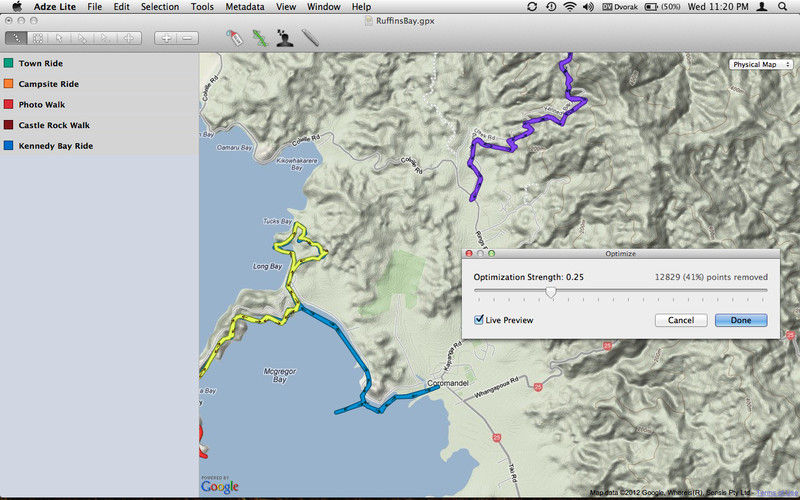This screenshot has height=500, width=800.
Task: Click Cancel in the Optimize dialog
Action: (x=681, y=320)
